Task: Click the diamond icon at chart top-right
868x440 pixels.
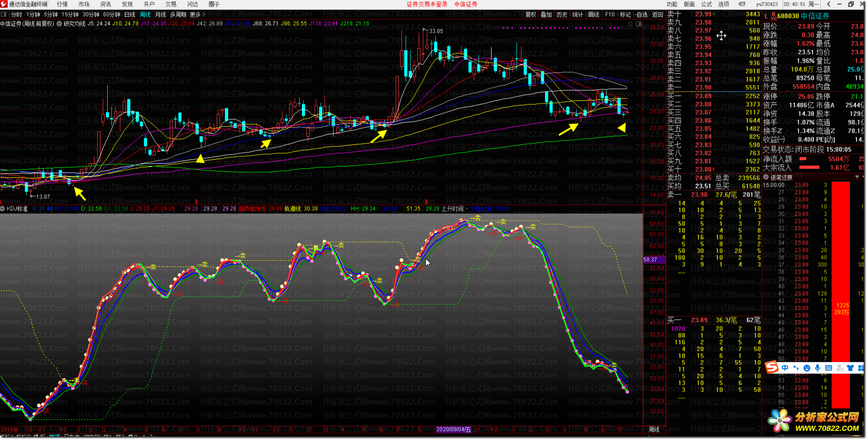Action: [631, 23]
